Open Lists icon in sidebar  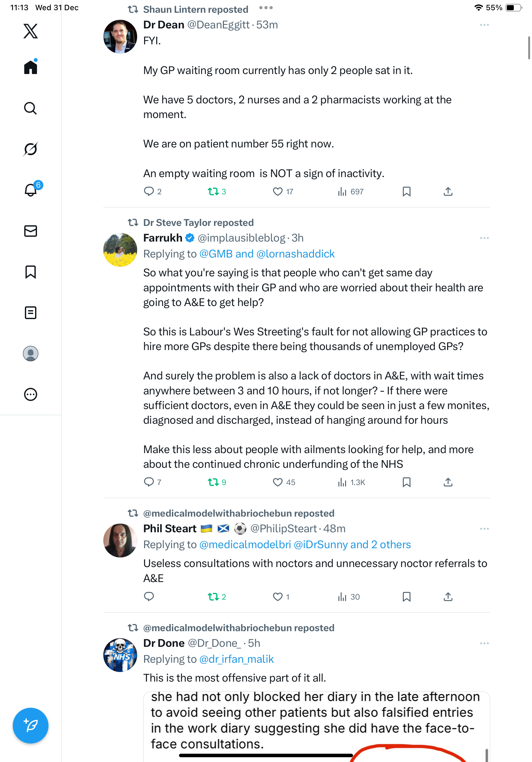tap(31, 313)
